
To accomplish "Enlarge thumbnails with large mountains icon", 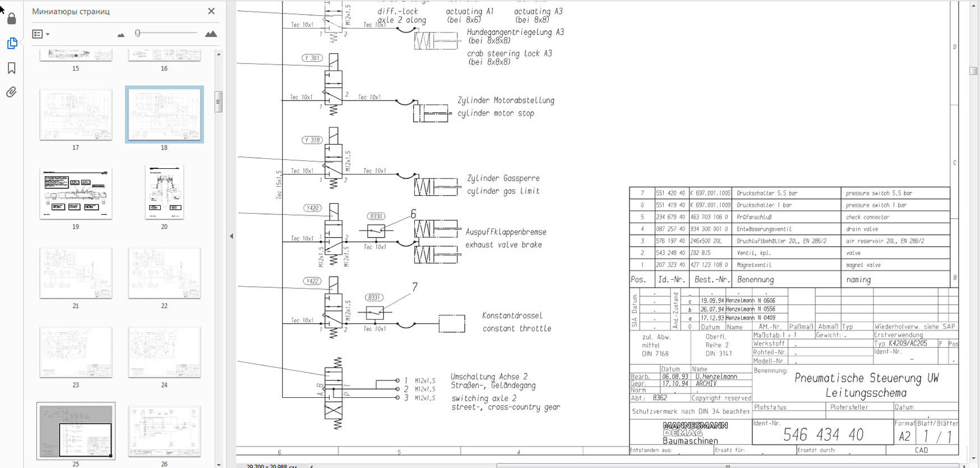I will point(211,34).
